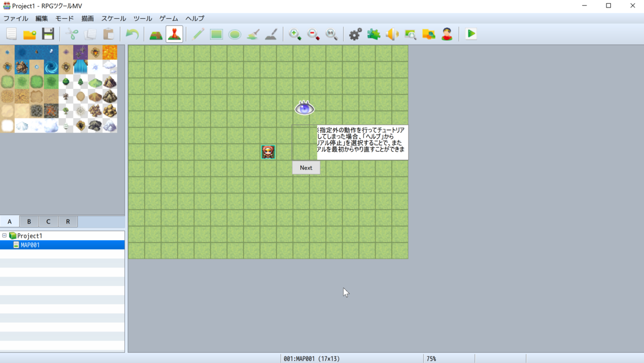Select MAP001 in the map list
644x363 pixels.
(x=62, y=245)
